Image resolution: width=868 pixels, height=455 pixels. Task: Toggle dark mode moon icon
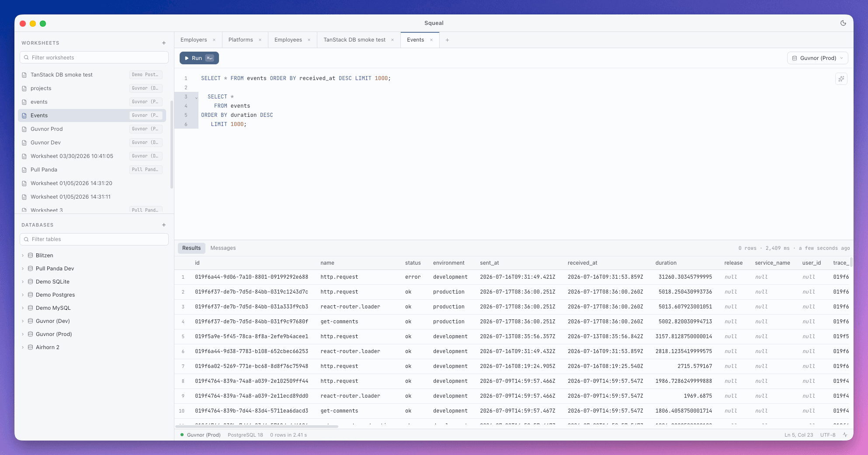click(x=843, y=23)
